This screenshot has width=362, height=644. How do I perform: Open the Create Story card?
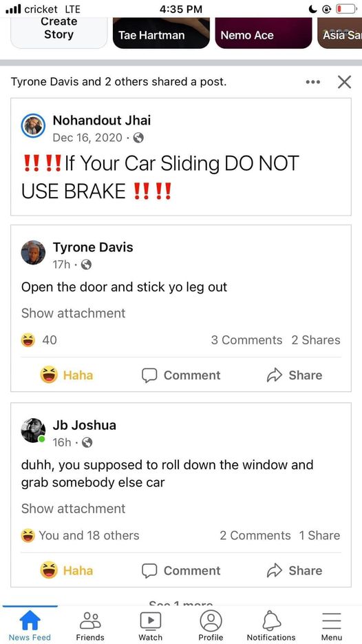58,32
